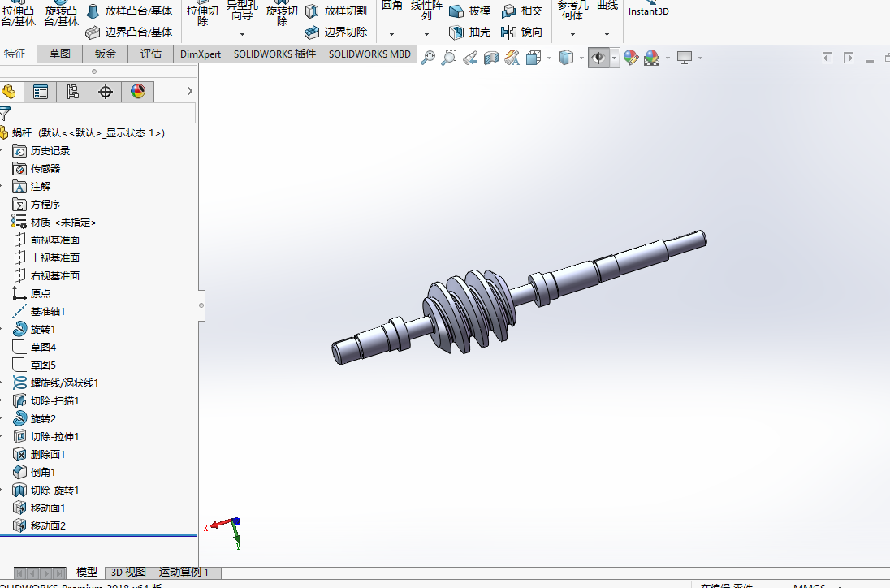Toggle the Instant3D mode
This screenshot has height=588, width=890.
649,8
